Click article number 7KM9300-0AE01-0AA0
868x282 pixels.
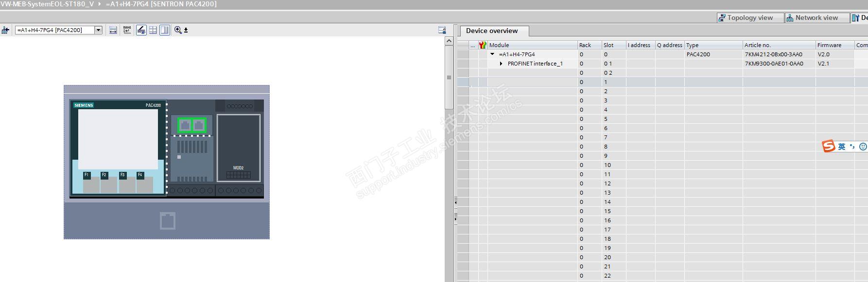774,64
